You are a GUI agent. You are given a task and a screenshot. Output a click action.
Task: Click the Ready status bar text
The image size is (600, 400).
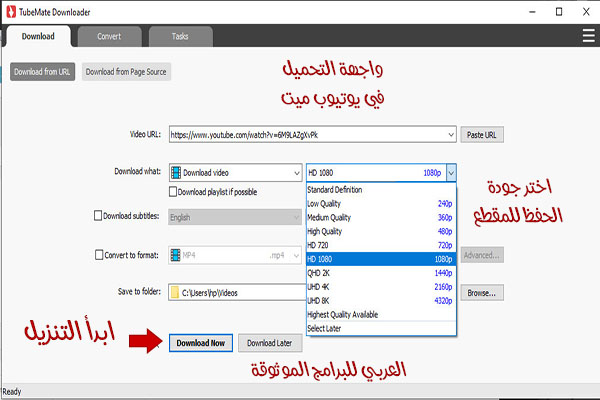(12, 392)
